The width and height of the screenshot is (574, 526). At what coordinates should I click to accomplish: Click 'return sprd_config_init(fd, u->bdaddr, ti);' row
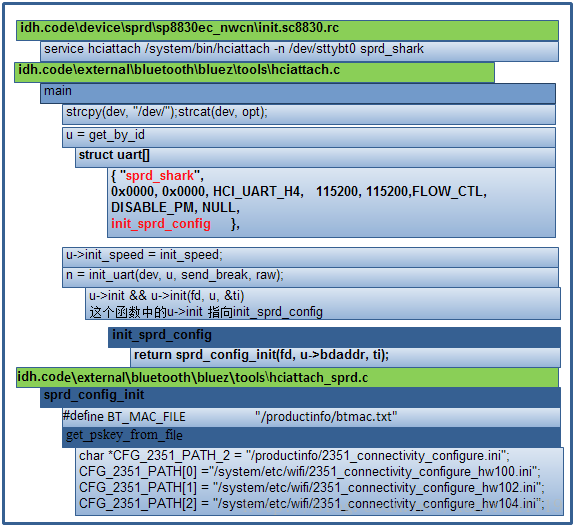click(x=346, y=357)
